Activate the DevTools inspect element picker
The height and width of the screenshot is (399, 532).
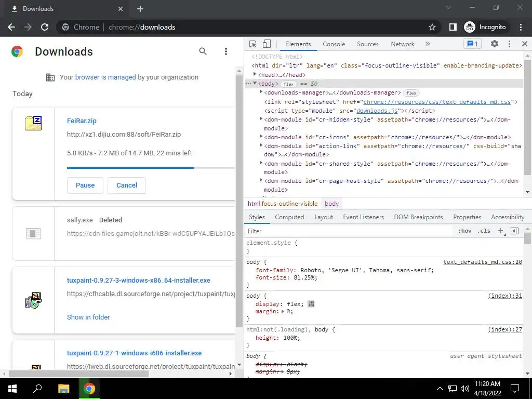253,44
